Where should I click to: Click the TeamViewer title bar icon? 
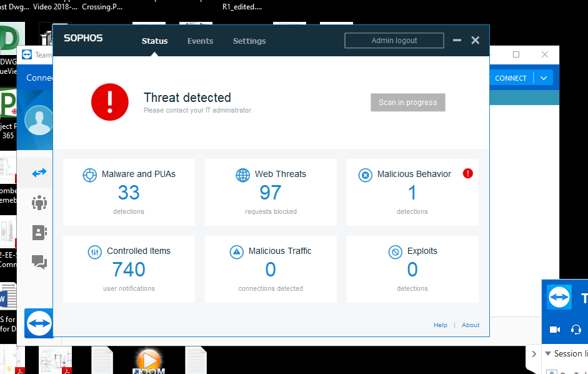[x=27, y=55]
